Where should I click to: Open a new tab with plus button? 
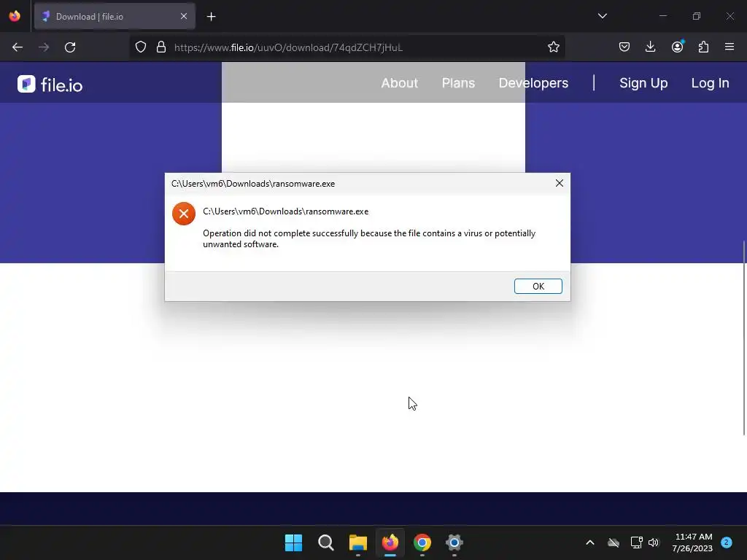coord(211,17)
